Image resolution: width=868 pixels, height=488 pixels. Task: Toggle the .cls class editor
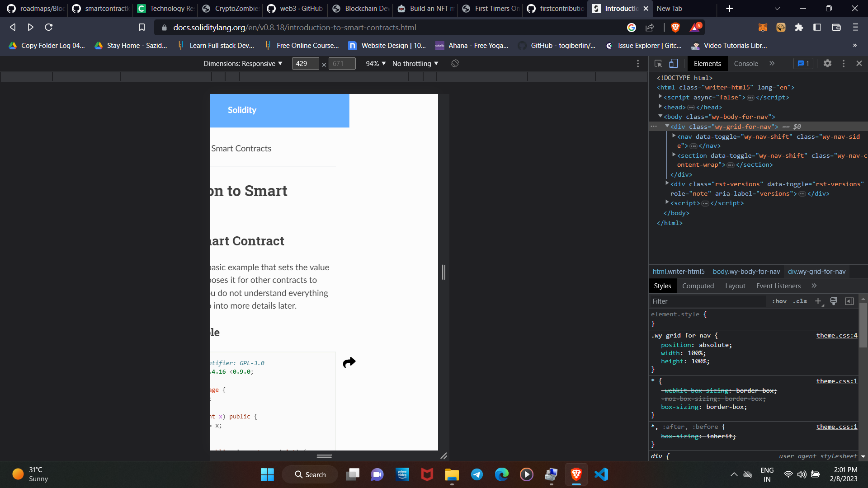[800, 301]
